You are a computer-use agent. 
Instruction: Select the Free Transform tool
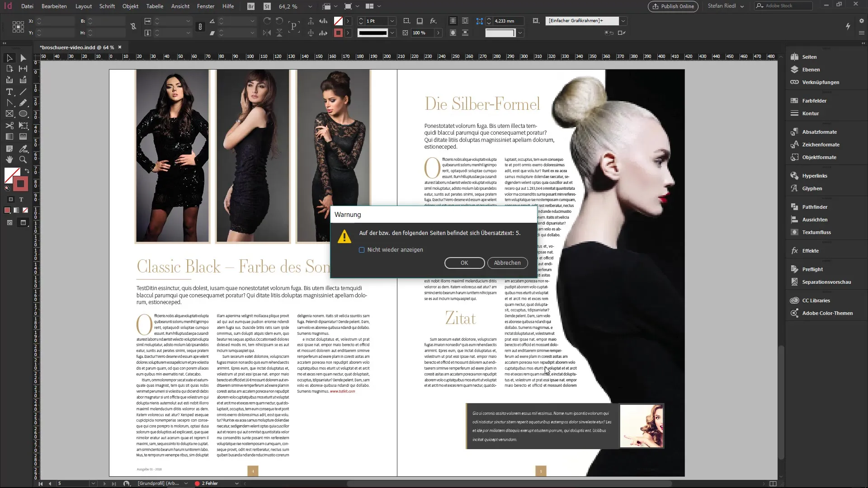click(x=23, y=126)
